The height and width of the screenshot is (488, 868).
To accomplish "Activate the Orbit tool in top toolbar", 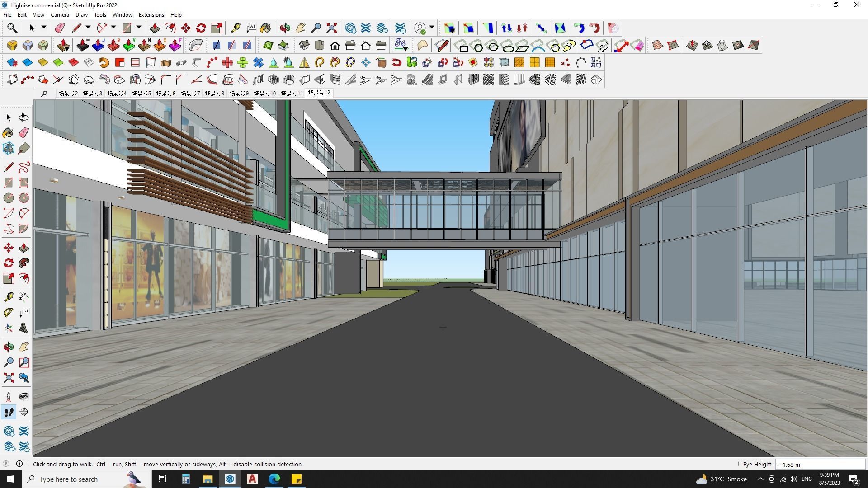I will pyautogui.click(x=285, y=28).
